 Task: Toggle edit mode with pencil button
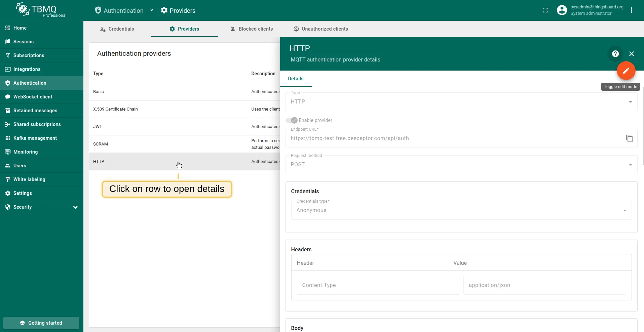click(x=626, y=71)
